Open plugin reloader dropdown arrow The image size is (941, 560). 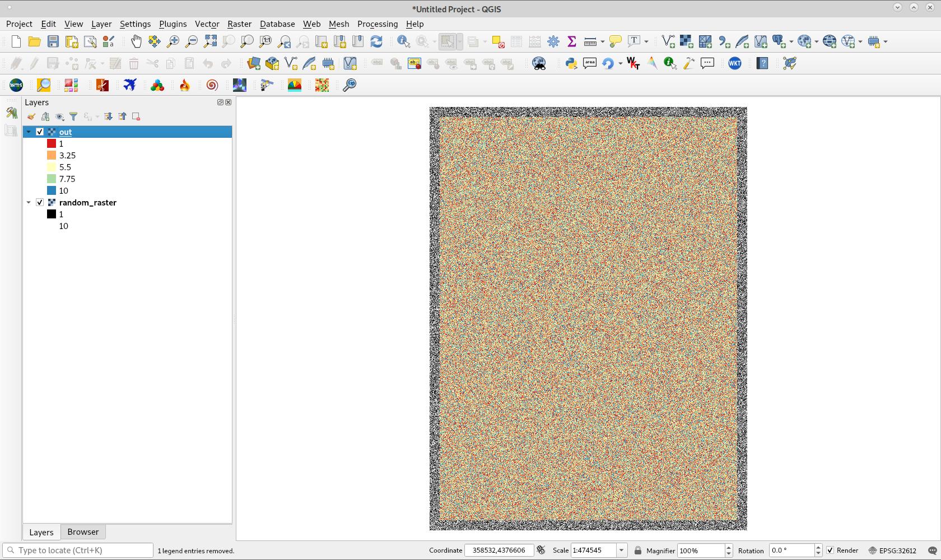coord(620,63)
